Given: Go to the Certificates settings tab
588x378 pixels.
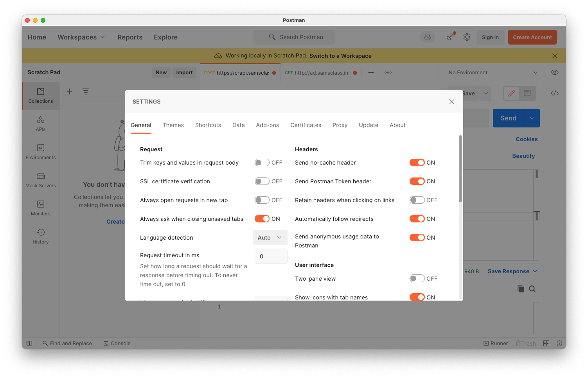Looking at the screenshot, I should 306,125.
